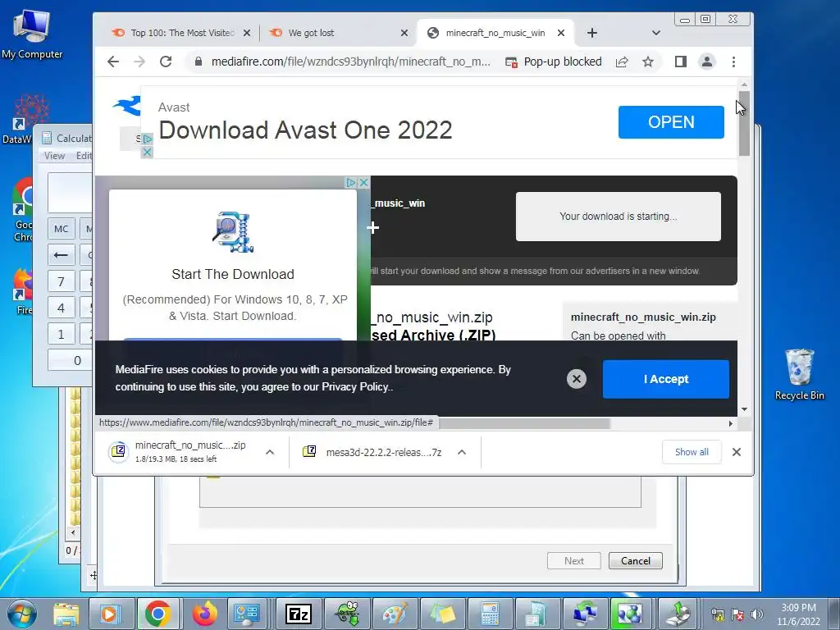Open the media player taskbar icon
840x630 pixels.
110,614
